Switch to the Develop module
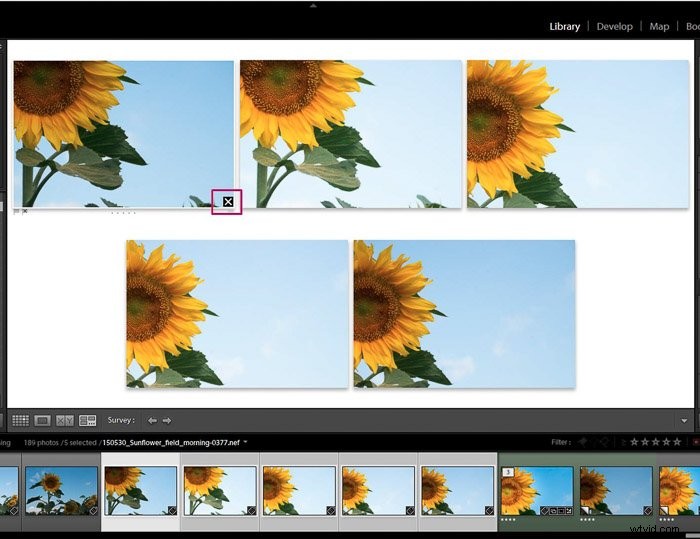The image size is (700, 539). click(x=615, y=26)
